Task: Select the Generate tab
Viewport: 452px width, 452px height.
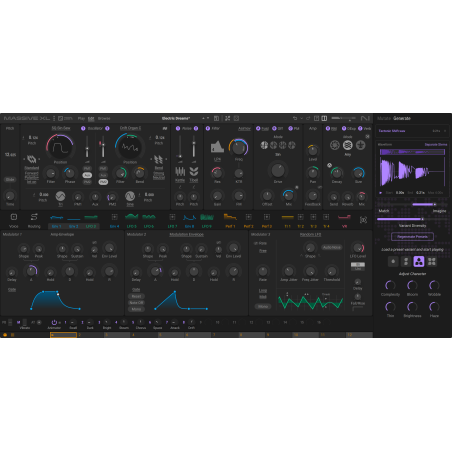Action: coord(402,118)
